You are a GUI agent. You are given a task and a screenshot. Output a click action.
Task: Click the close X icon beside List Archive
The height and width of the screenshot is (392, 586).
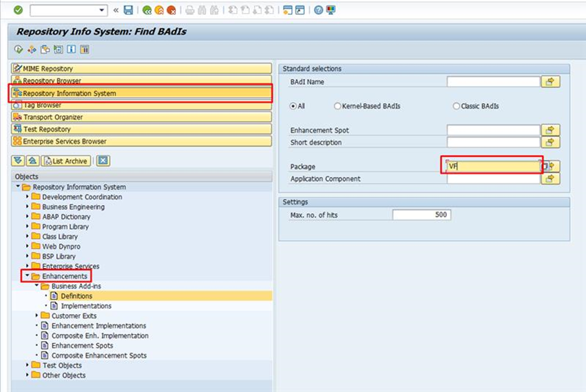pos(103,161)
